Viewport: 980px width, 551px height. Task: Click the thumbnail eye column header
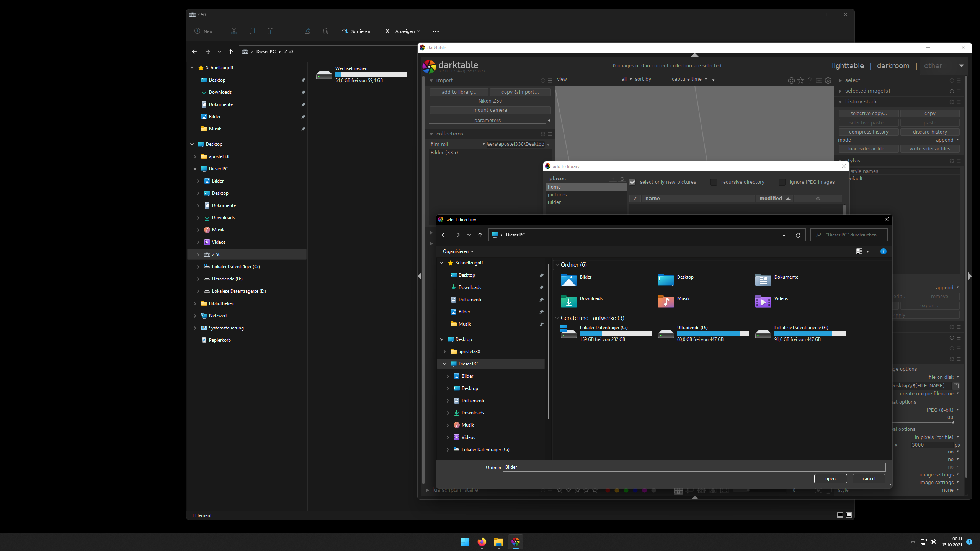(818, 199)
